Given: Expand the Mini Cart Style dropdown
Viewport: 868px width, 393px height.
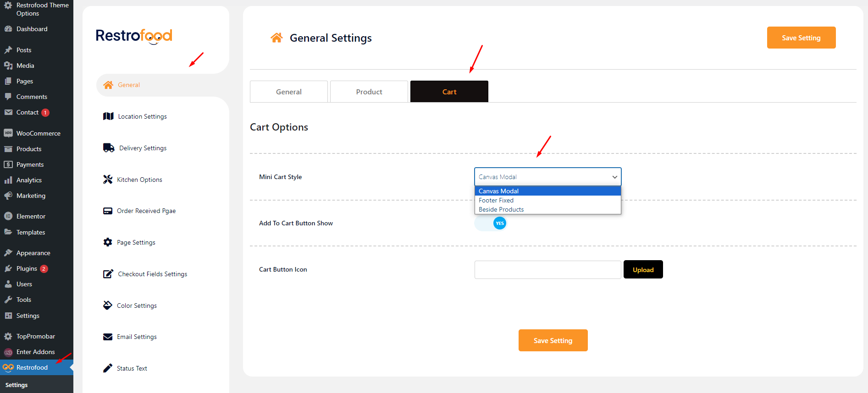Looking at the screenshot, I should [x=547, y=177].
